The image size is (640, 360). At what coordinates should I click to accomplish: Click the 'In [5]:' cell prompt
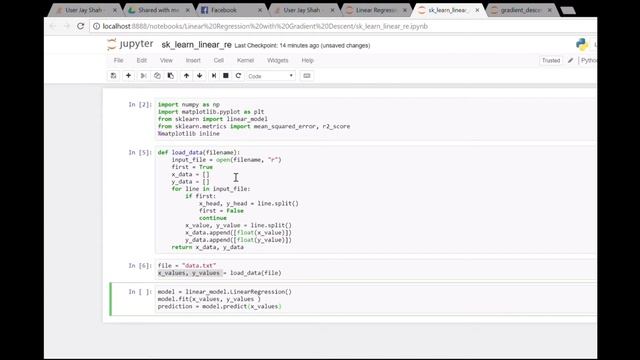pyautogui.click(x=140, y=153)
